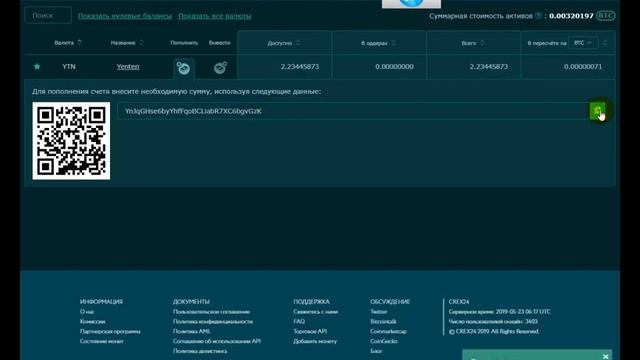Click the converted value 0.00000071
The width and height of the screenshot is (640, 360).
click(x=583, y=67)
